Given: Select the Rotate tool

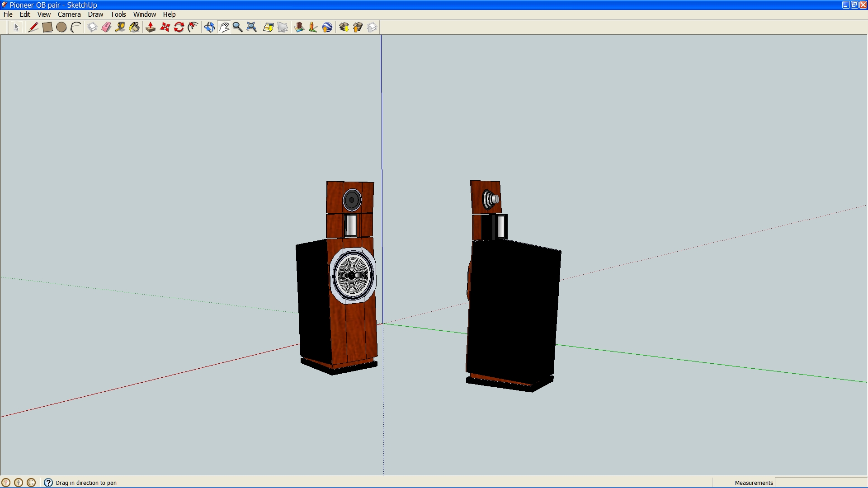Looking at the screenshot, I should [x=179, y=28].
